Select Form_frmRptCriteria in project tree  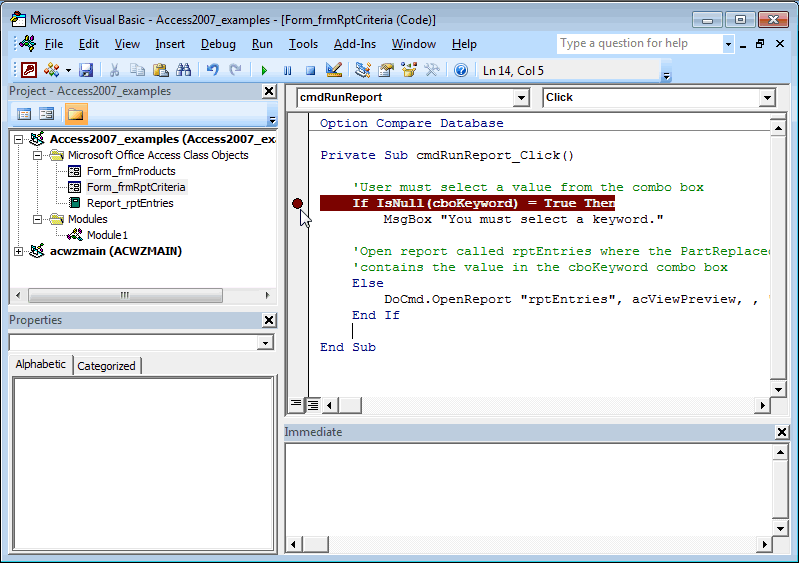point(136,187)
